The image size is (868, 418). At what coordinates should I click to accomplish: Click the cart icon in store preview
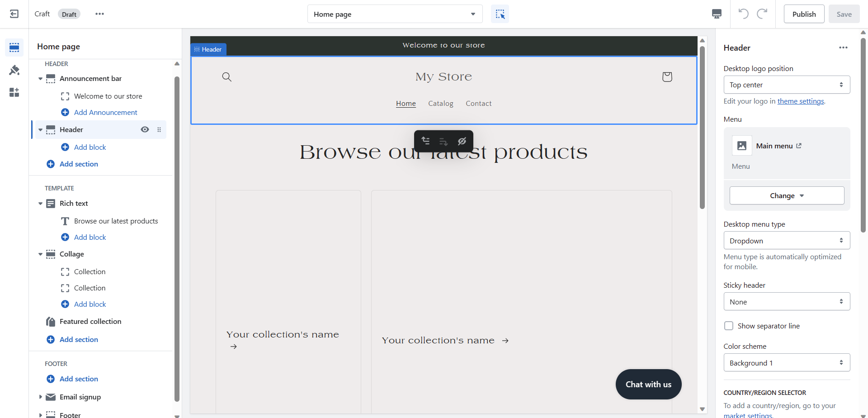[x=667, y=77]
